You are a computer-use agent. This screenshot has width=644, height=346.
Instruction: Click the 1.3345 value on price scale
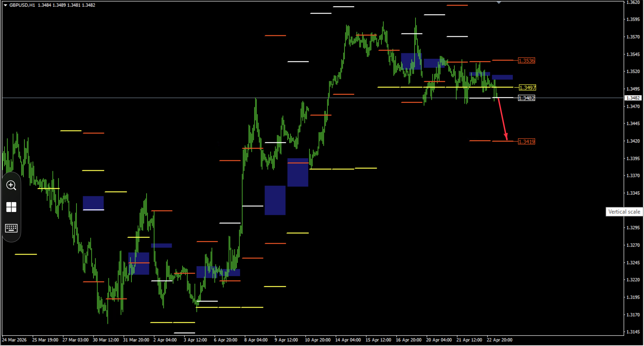click(633, 193)
